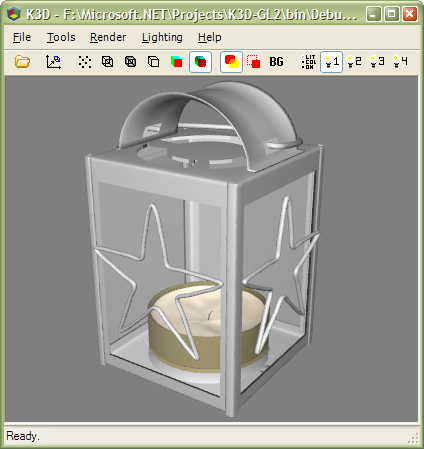
Task: Select the second crossed-wireframe cube icon
Action: coord(130,62)
